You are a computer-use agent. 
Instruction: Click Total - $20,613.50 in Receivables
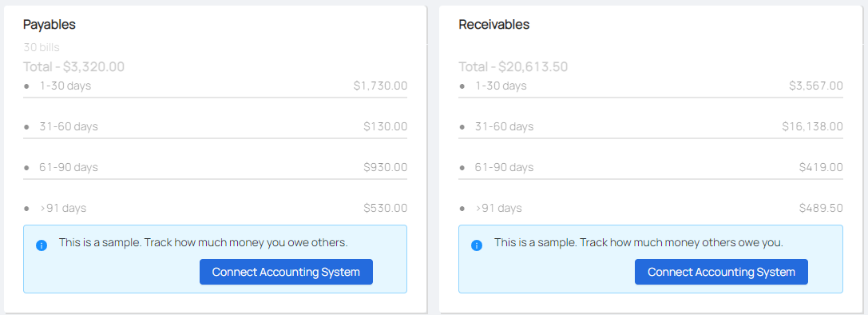(513, 67)
